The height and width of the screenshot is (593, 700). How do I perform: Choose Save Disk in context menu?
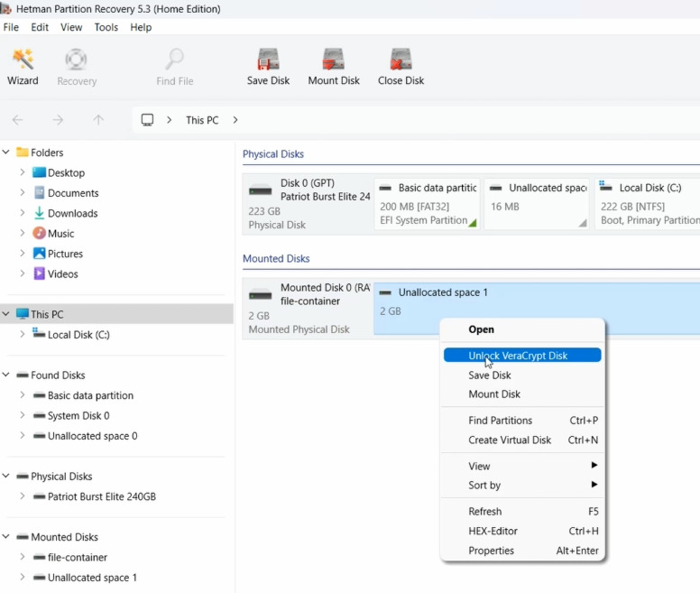(x=522, y=375)
